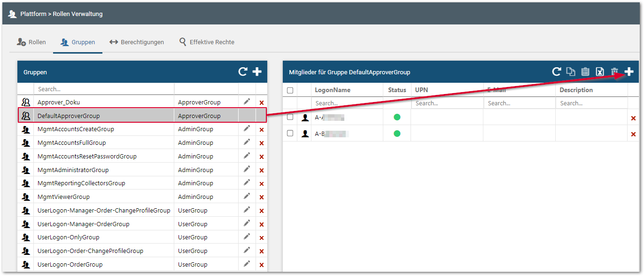The width and height of the screenshot is (644, 276).
Task: Click the Plattform > Rollen Verwaltung breadcrumb
Action: pyautogui.click(x=62, y=14)
